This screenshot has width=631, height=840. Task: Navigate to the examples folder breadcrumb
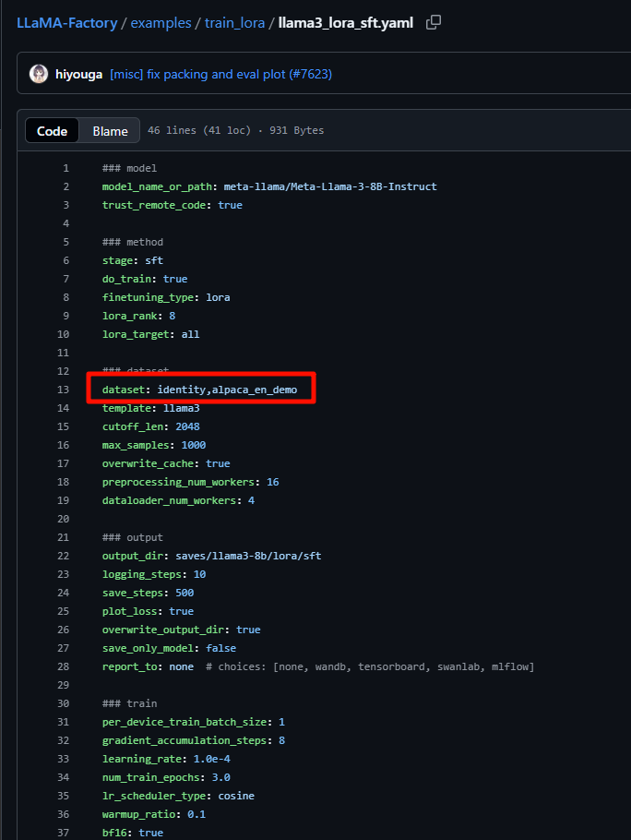[162, 22]
